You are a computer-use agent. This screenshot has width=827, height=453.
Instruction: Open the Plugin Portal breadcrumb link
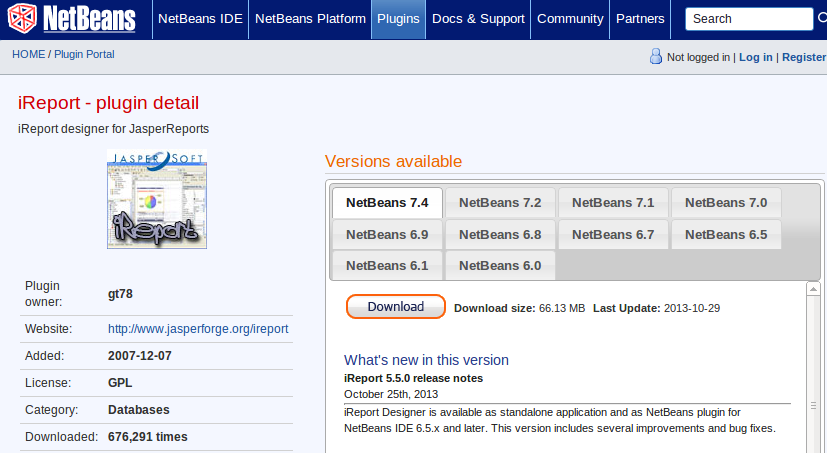point(84,54)
